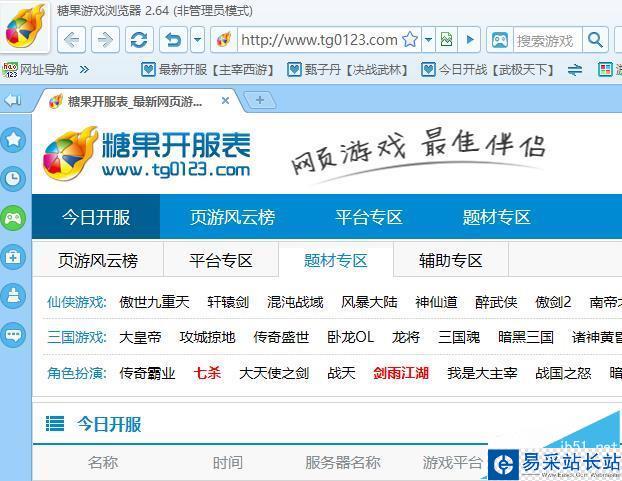This screenshot has width=622, height=481.
Task: Open the 神仙道 game link
Action: tap(436, 302)
